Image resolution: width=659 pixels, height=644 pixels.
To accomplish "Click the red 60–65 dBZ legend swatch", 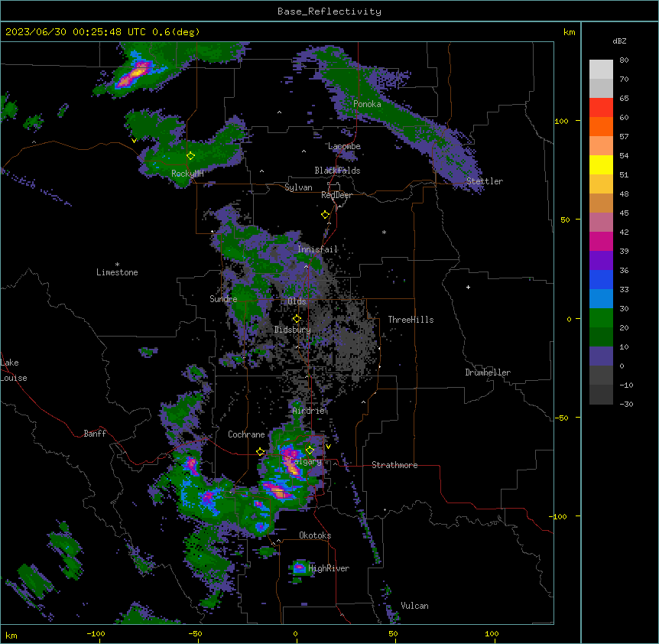I will point(601,108).
